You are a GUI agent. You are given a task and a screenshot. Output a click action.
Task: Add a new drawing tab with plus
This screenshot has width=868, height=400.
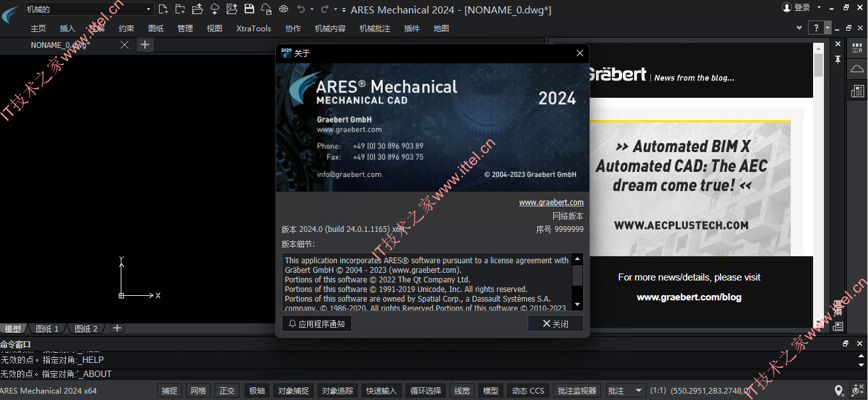pos(145,45)
